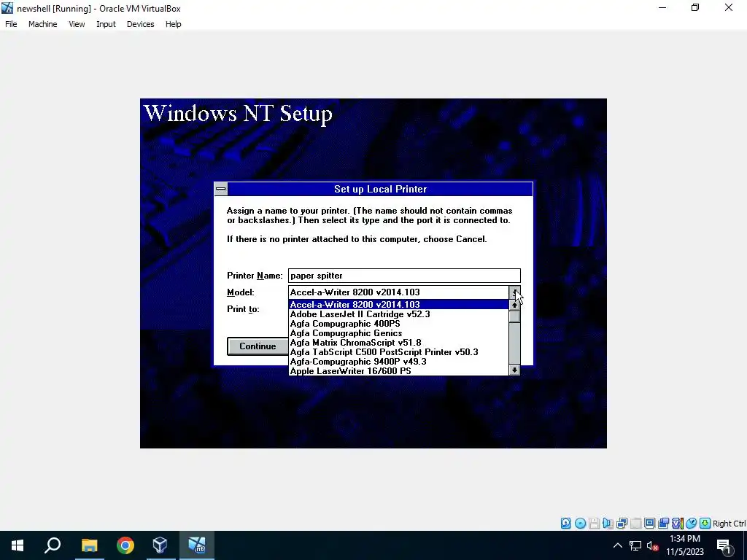Screen dimensions: 747x560
Task: Open the Help menu
Action: pyautogui.click(x=174, y=24)
